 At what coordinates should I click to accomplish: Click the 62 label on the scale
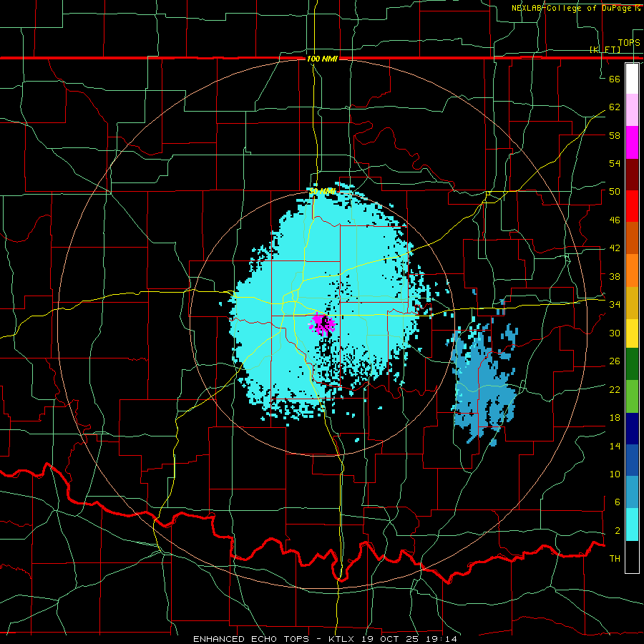[x=615, y=107]
